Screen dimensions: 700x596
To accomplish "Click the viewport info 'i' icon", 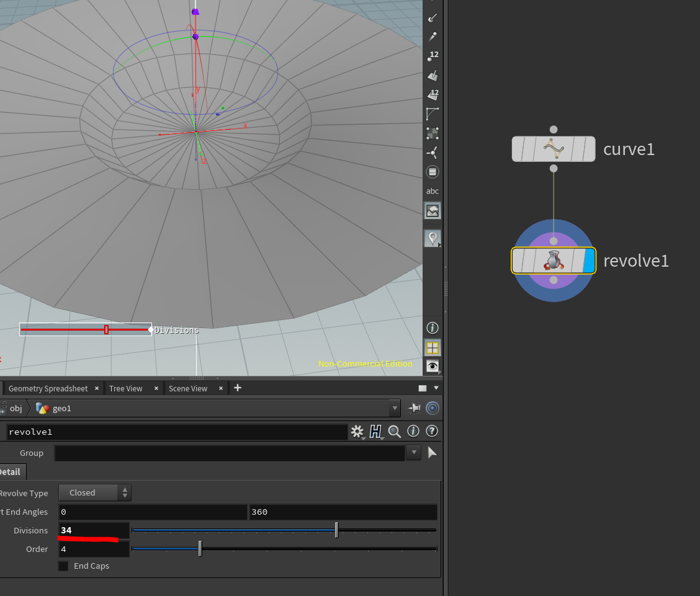I will tap(433, 327).
